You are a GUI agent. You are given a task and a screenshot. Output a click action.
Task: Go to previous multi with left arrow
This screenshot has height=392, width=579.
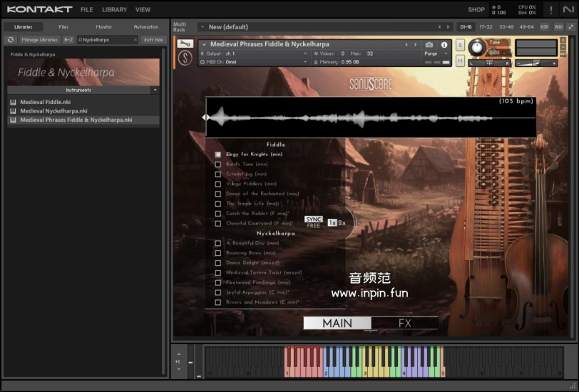[439, 27]
